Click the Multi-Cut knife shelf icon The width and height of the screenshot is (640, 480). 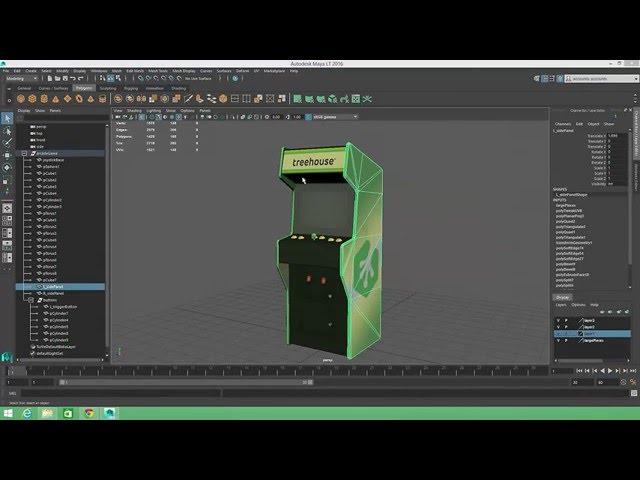[x=188, y=99]
